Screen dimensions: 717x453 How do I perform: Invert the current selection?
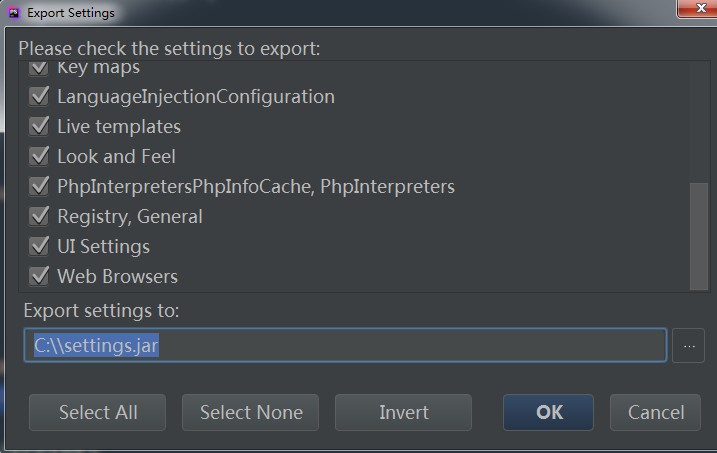click(x=403, y=412)
